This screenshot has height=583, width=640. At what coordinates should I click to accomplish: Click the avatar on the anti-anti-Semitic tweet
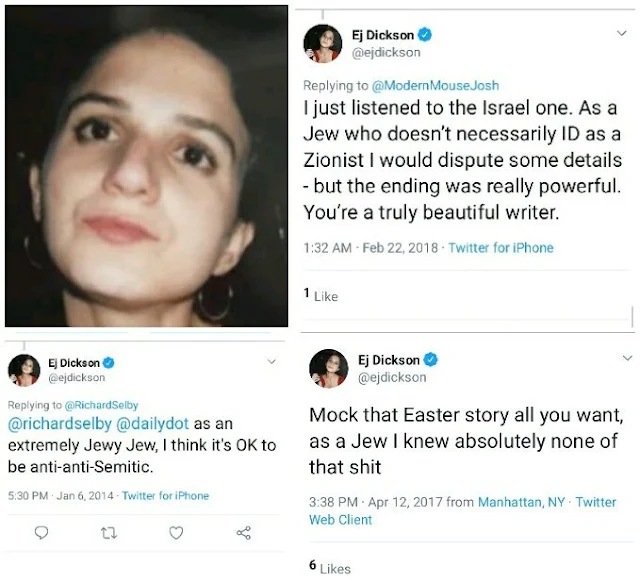[23, 370]
